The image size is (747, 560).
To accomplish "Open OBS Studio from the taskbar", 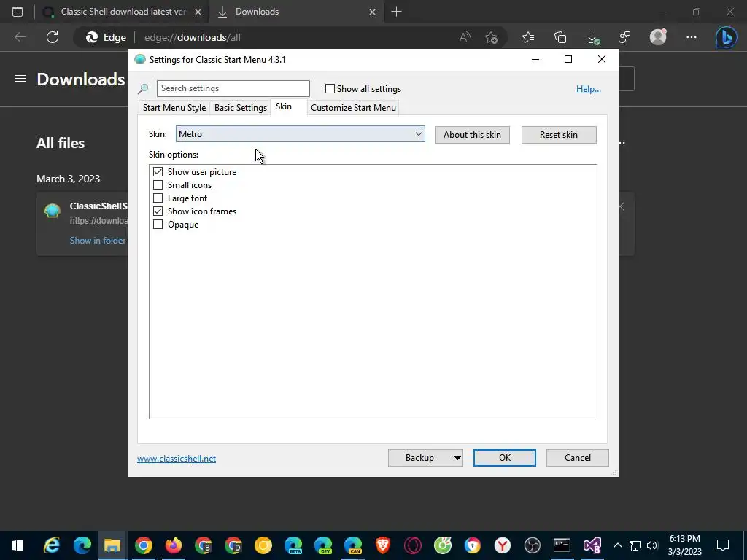I will point(532,545).
